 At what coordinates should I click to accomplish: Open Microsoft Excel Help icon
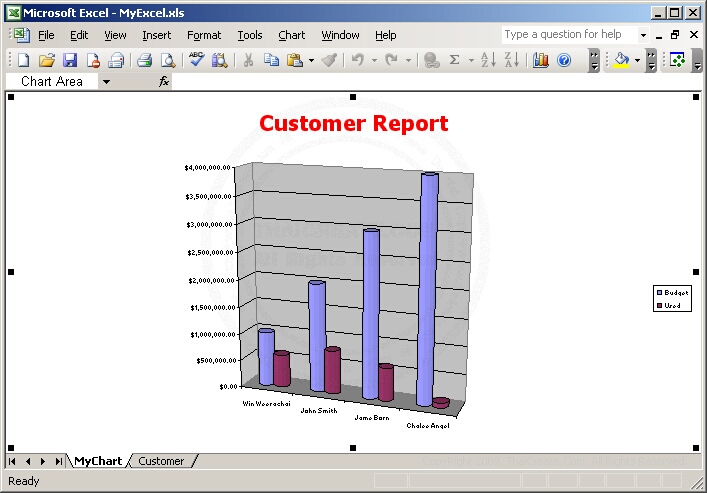click(564, 60)
